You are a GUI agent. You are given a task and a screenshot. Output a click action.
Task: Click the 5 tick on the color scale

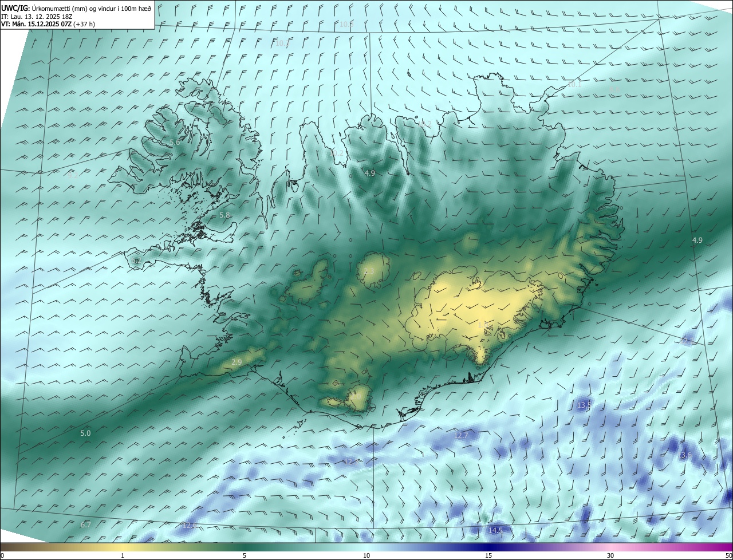coord(245,556)
